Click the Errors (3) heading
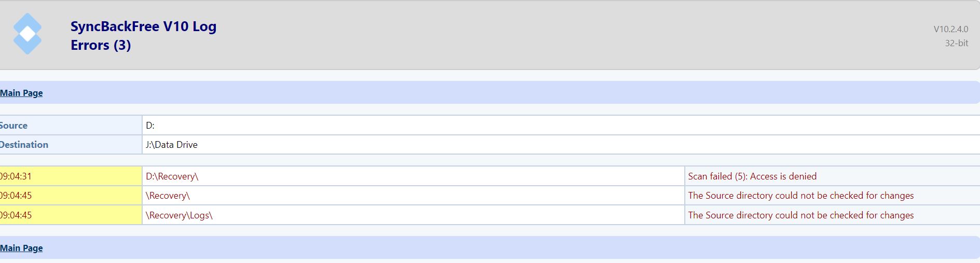 click(x=101, y=45)
